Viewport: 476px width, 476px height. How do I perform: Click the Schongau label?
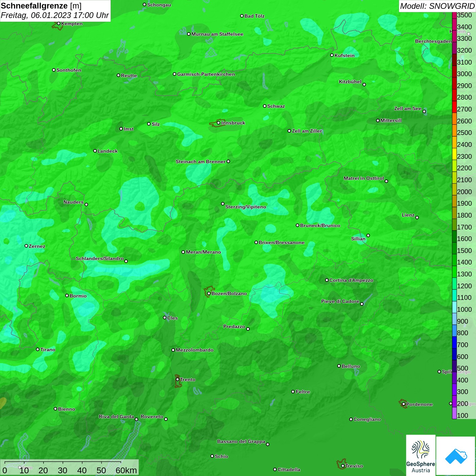coord(159,5)
